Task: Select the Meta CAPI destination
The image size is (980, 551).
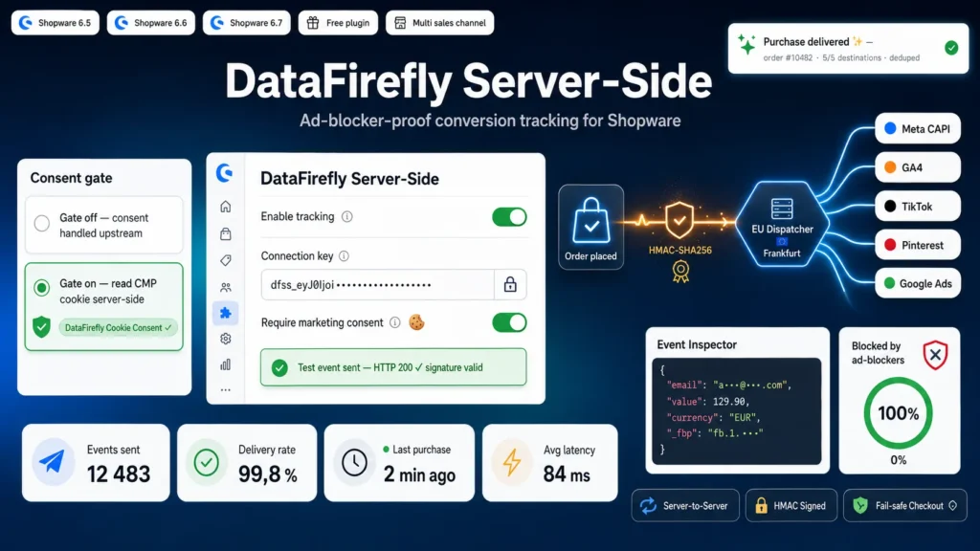Action: click(x=918, y=129)
